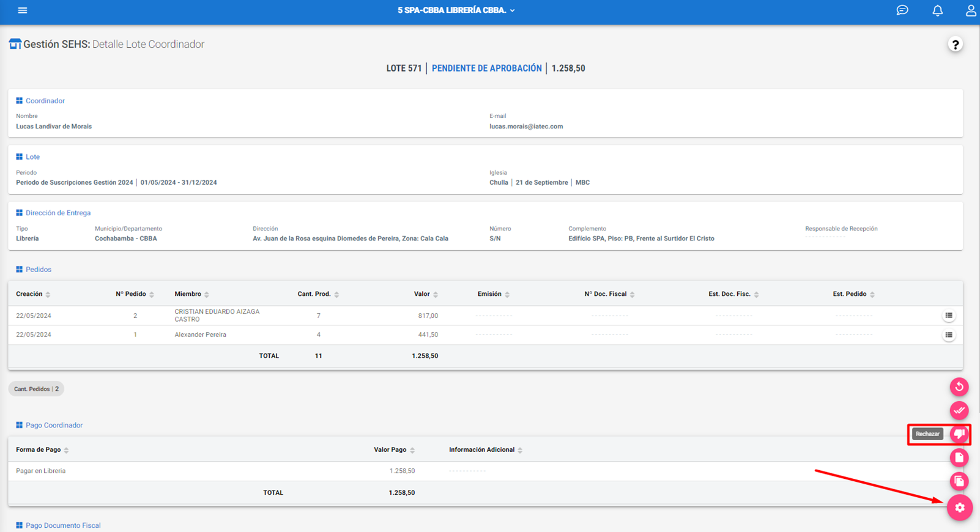The width and height of the screenshot is (980, 532).
Task: Click the Pago Coordinador section grid icon
Action: click(x=19, y=425)
